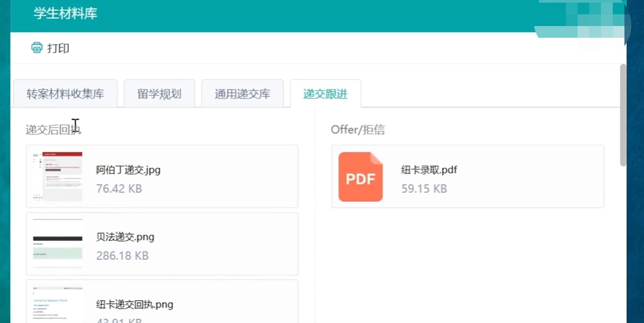Click the 纽卡递交回执.png file name
The image size is (644, 323).
(x=134, y=304)
